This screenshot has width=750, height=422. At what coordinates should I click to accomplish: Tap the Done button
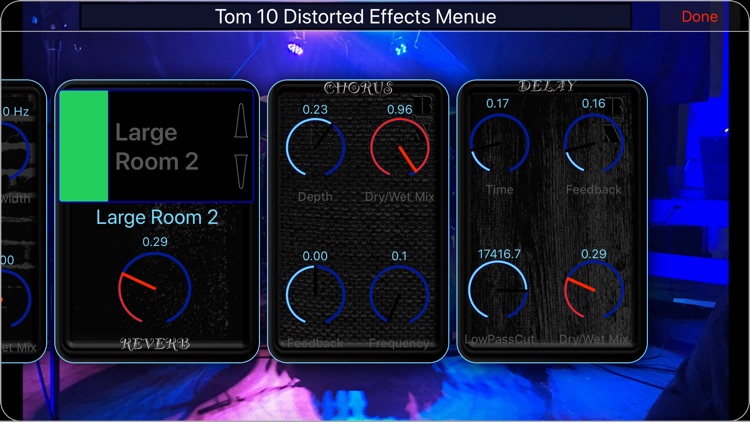click(699, 17)
